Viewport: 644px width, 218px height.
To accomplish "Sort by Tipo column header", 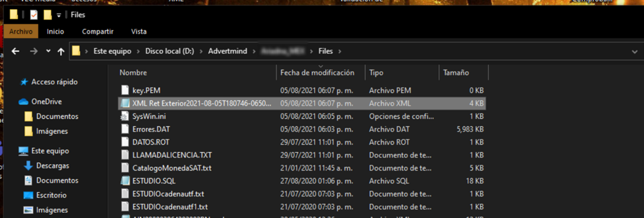I will [376, 73].
